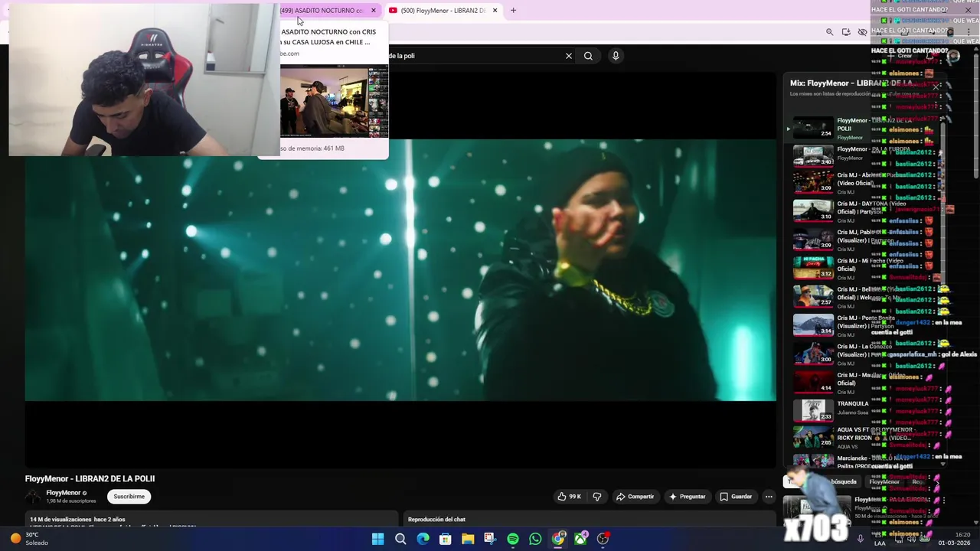Image resolution: width=980 pixels, height=551 pixels.
Task: Save the video with Guardar
Action: [x=736, y=497]
